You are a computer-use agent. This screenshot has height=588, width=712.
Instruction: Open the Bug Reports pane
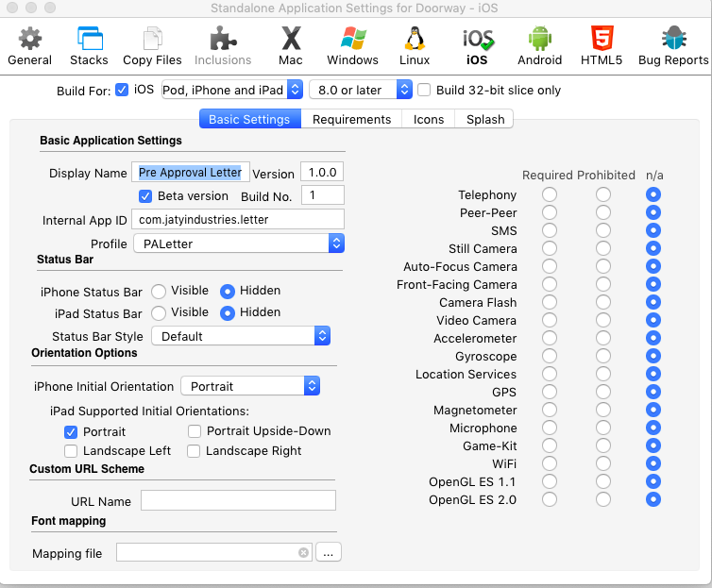pos(672,46)
